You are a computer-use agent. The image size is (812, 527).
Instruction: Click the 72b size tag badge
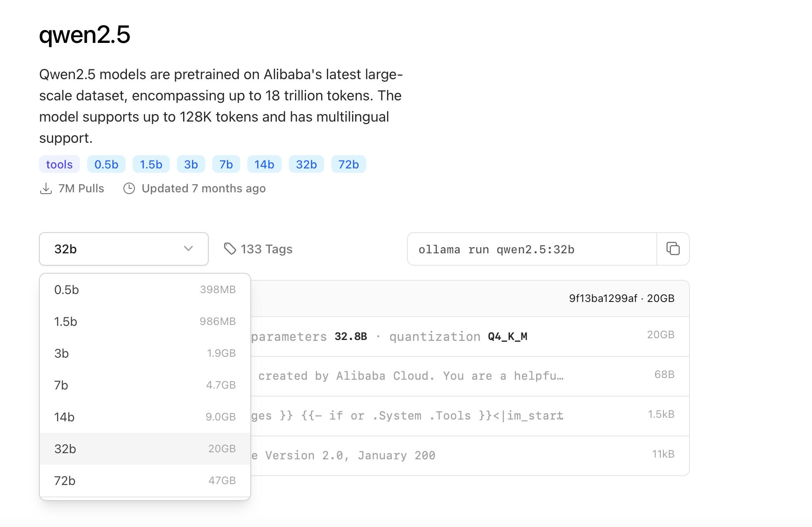click(x=349, y=164)
